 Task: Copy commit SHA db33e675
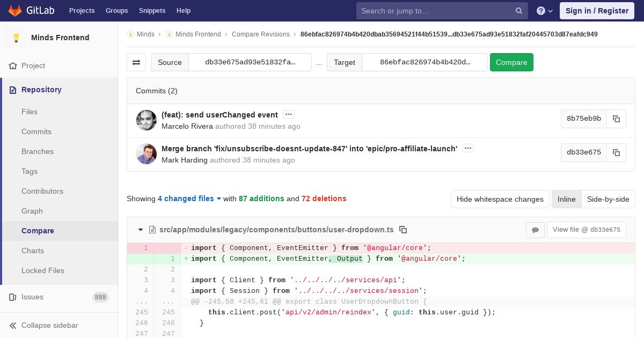616,152
